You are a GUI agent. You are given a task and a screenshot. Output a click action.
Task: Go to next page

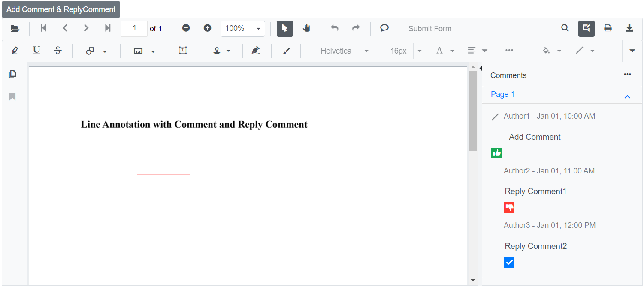pos(86,28)
